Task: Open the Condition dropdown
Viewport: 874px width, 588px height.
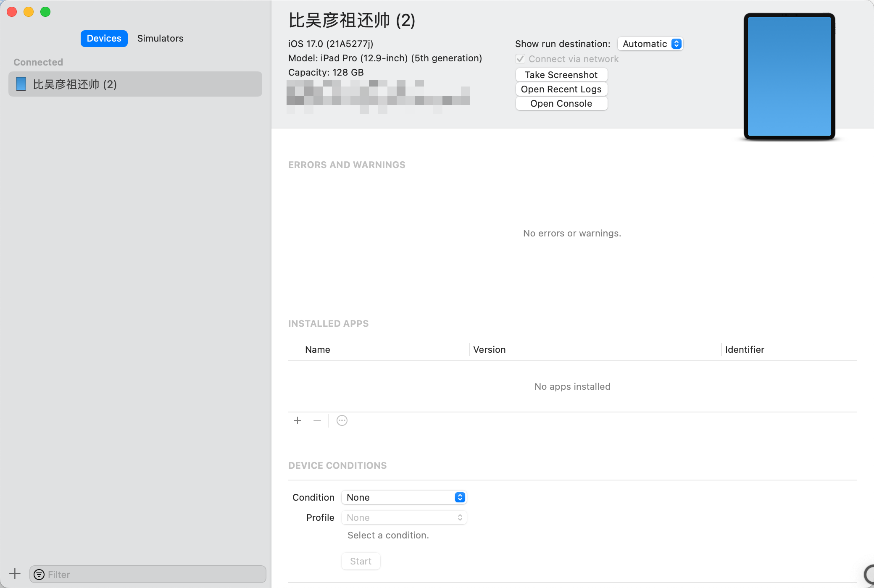Action: [404, 497]
